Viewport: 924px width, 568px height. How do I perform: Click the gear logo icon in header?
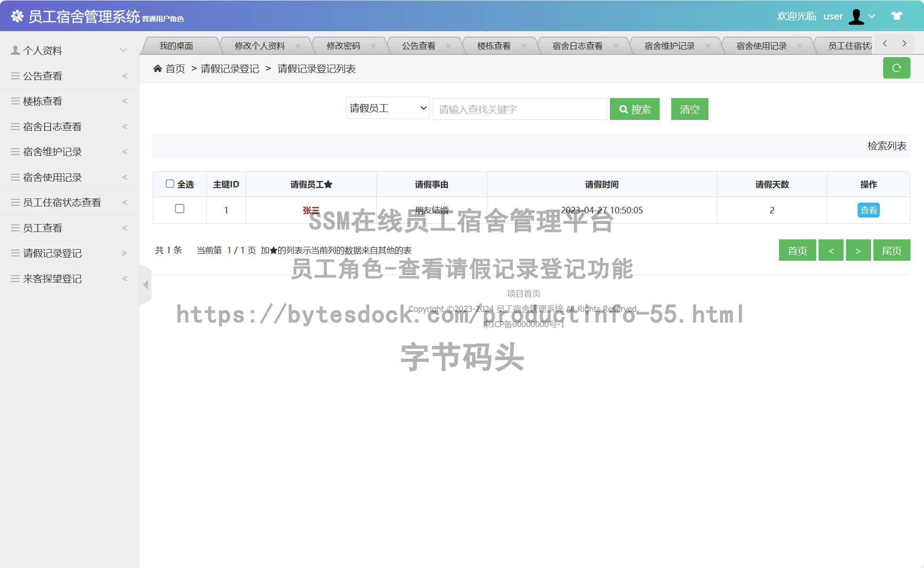point(17,16)
